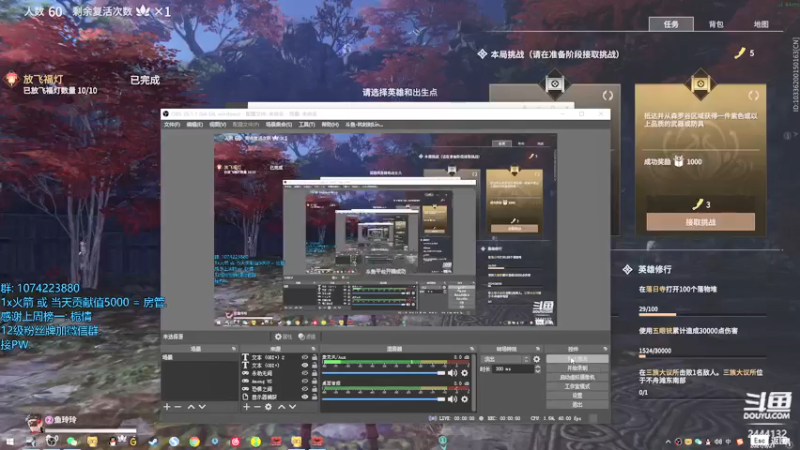Open NetEase Cloud Music from the taskbar

point(235,441)
